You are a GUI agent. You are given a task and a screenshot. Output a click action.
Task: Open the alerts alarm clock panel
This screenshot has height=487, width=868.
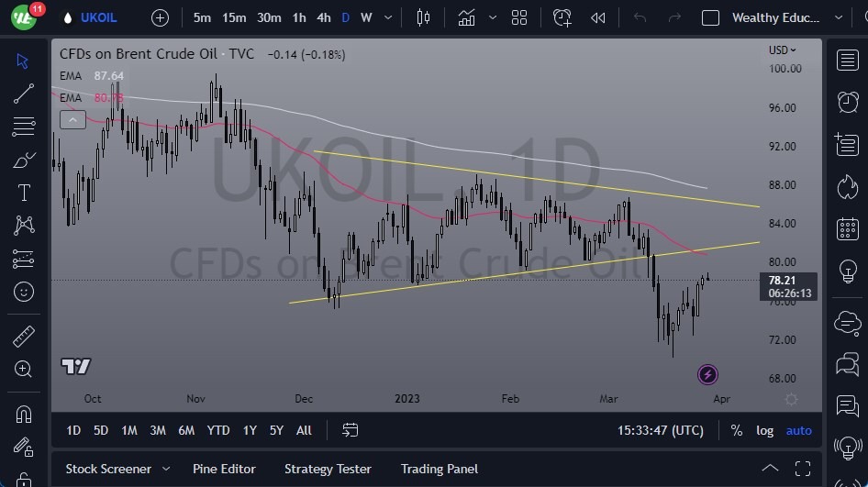[x=848, y=102]
